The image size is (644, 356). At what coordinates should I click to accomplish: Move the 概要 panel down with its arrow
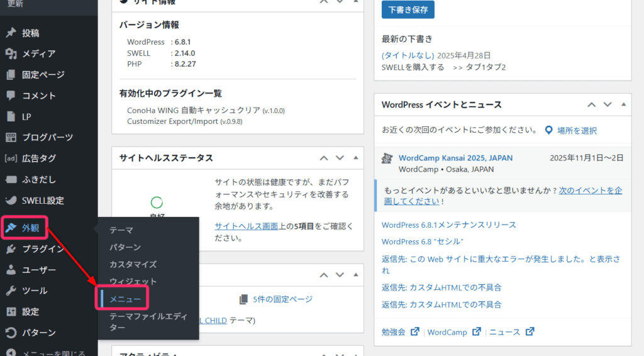[x=340, y=275]
